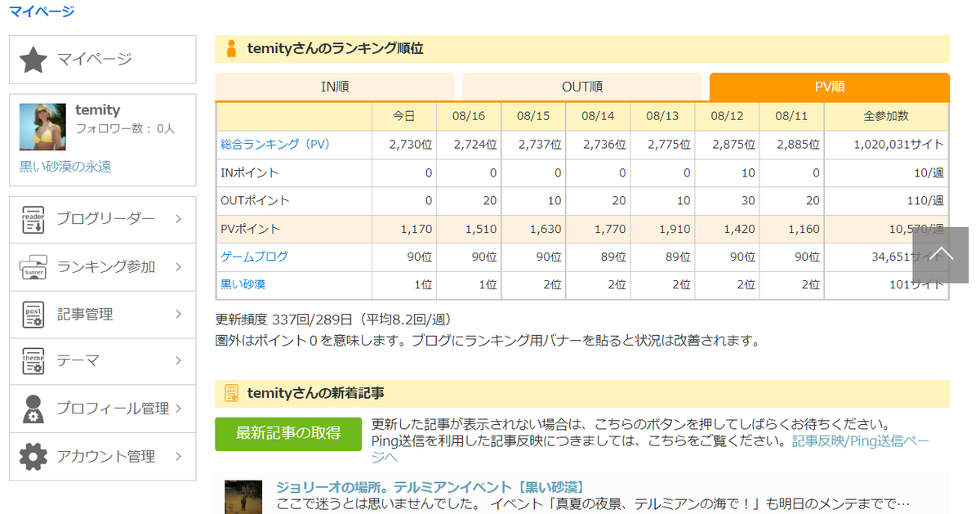Screen dimensions: 980x514
Task: Click the テーマ theme icon
Action: coord(33,361)
